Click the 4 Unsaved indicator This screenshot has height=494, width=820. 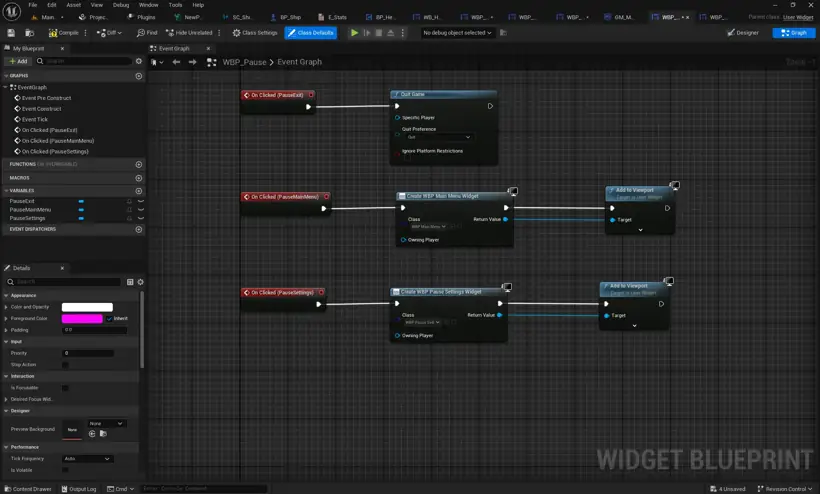[x=727, y=489]
